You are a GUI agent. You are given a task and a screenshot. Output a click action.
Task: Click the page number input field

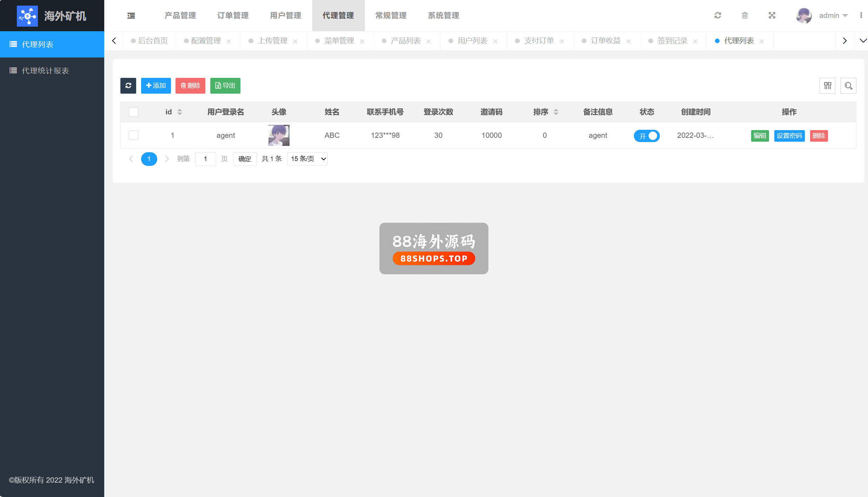pos(205,159)
